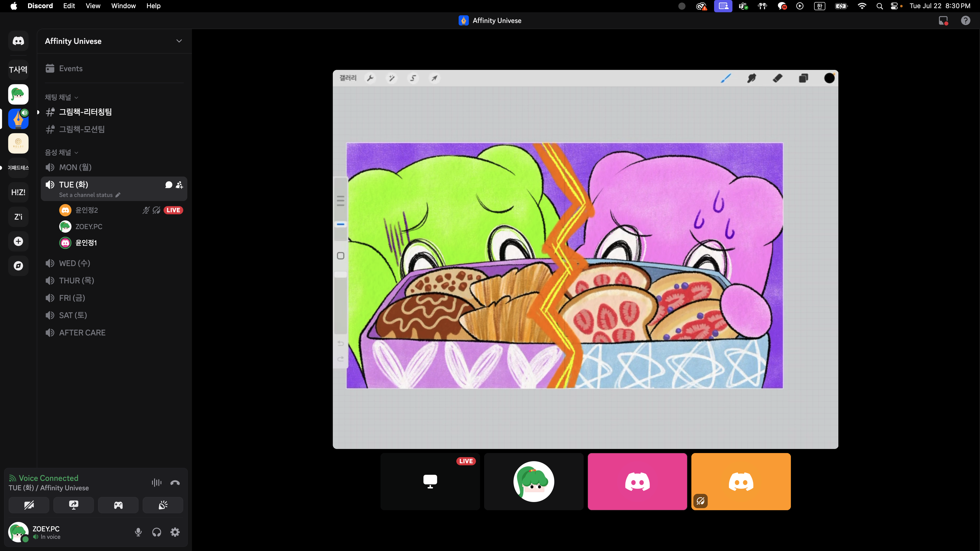Open the Events link

71,68
